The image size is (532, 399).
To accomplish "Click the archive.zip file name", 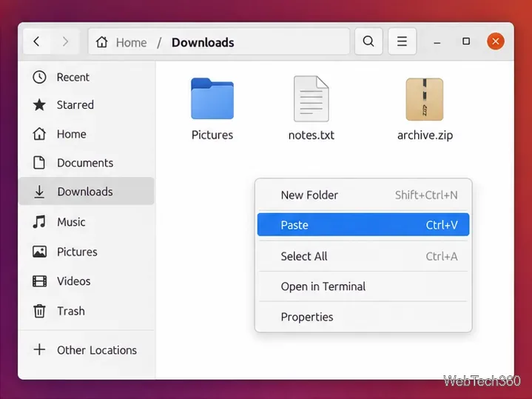I will 425,135.
